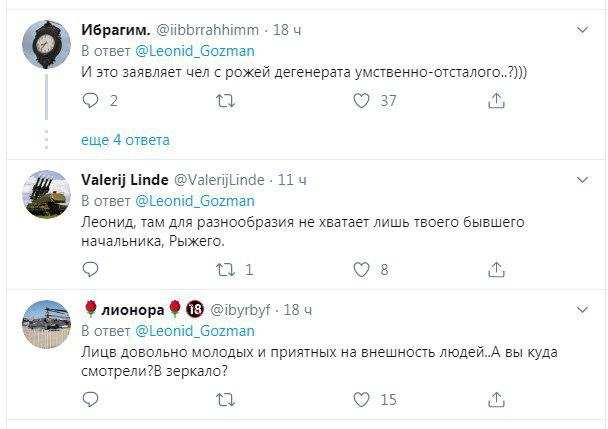This screenshot has height=429, width=608.
Task: Retweet Ибрагим's reply
Action: click(x=227, y=100)
